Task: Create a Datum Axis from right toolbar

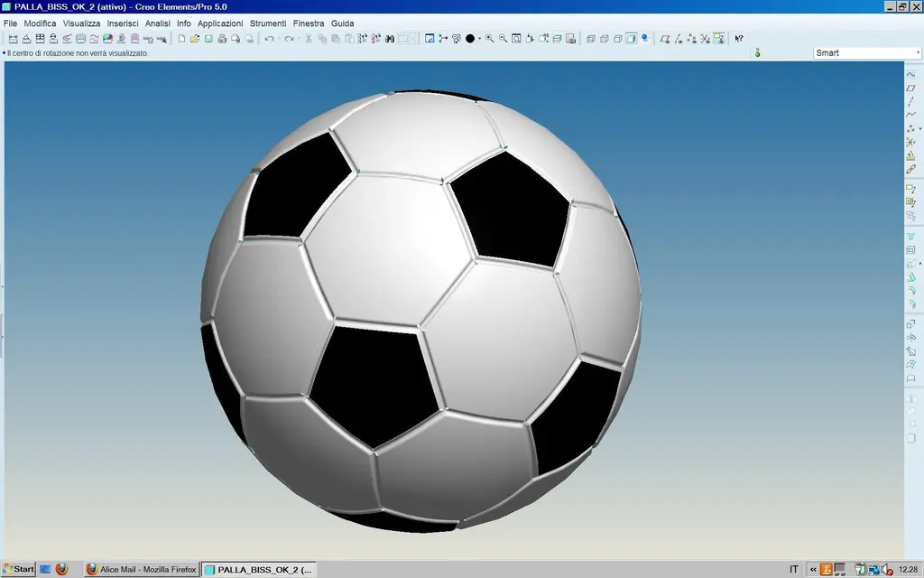Action: point(910,101)
